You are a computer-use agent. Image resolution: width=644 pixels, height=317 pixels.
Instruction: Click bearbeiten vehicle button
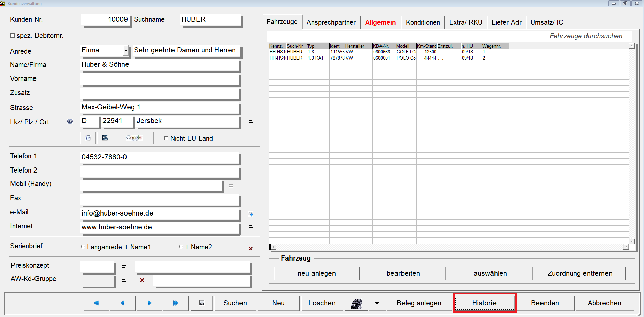(x=403, y=273)
